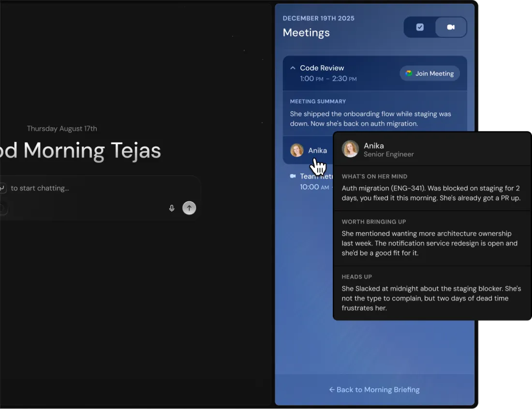
Task: Click the 'WORTH BRINGING UP' section heading
Action: 373,222
